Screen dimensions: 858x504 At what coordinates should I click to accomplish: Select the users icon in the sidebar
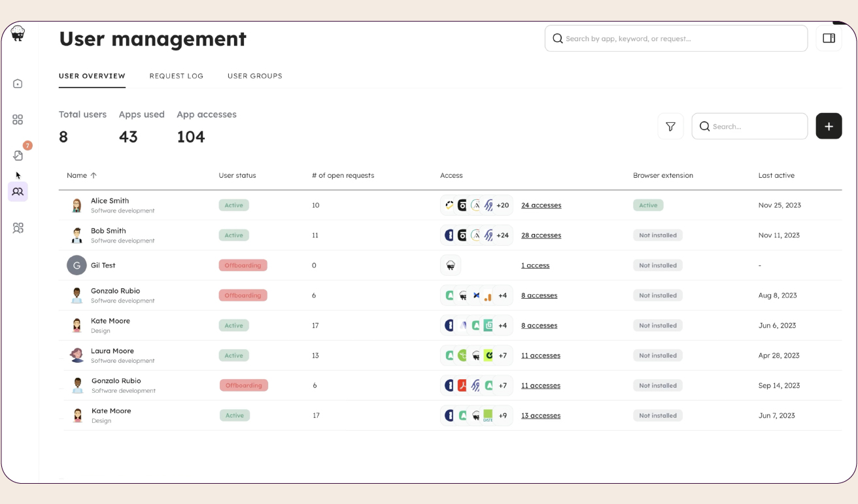pos(18,192)
